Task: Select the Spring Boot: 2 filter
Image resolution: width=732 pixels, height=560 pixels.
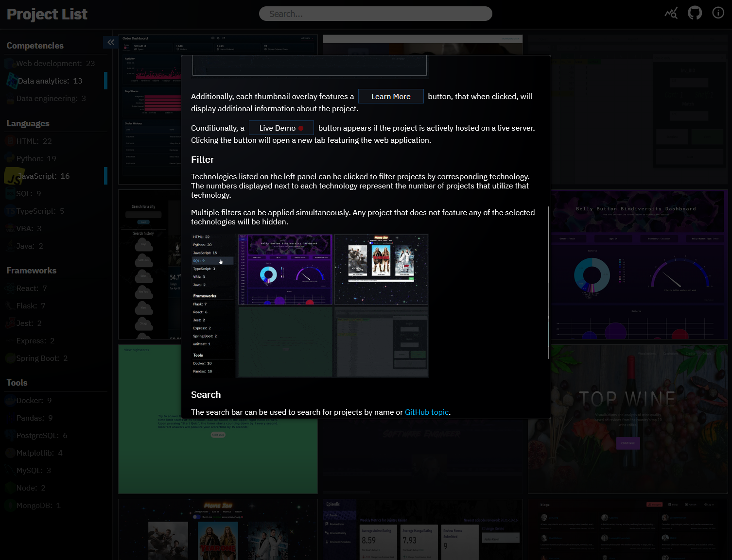Action: (55, 358)
